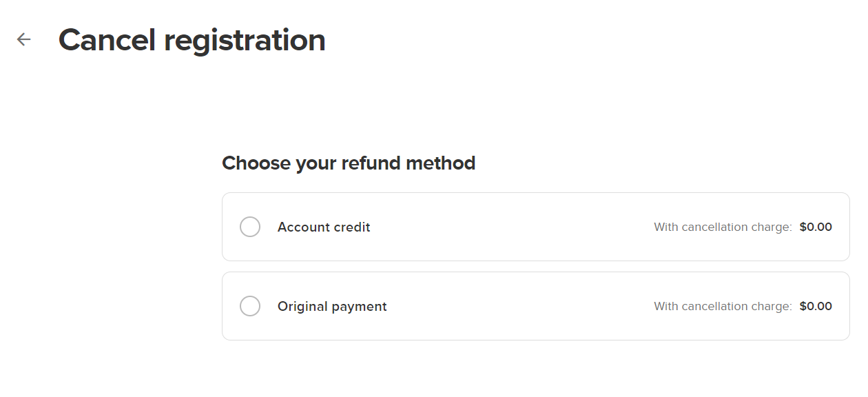The height and width of the screenshot is (397, 868).
Task: Click the Choose your refund method heading
Action: pyautogui.click(x=349, y=163)
